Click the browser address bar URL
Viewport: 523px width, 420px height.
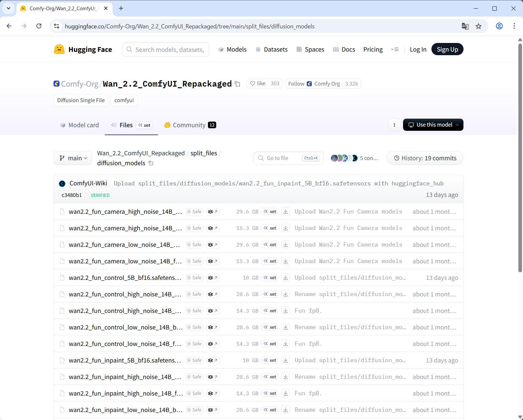pyautogui.click(x=189, y=26)
